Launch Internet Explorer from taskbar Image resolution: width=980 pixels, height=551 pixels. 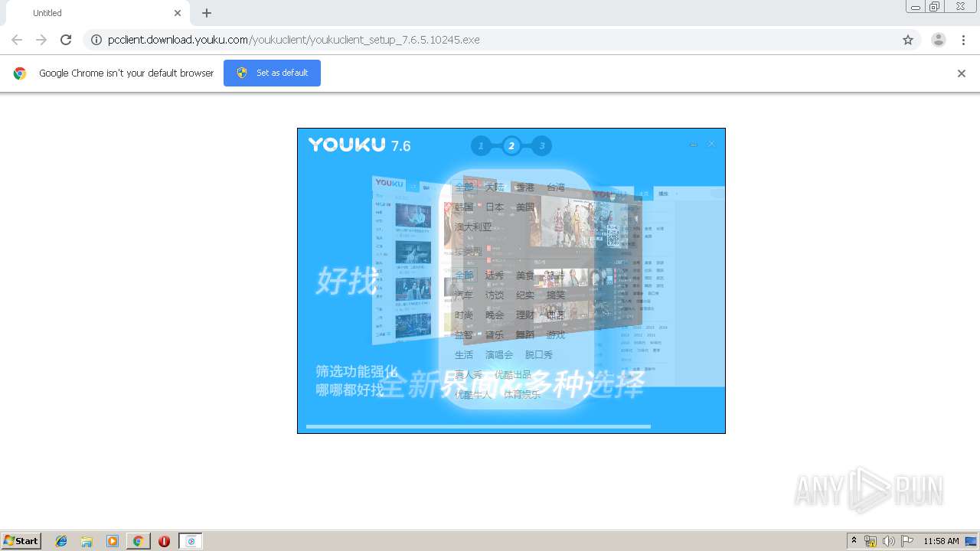pos(61,541)
